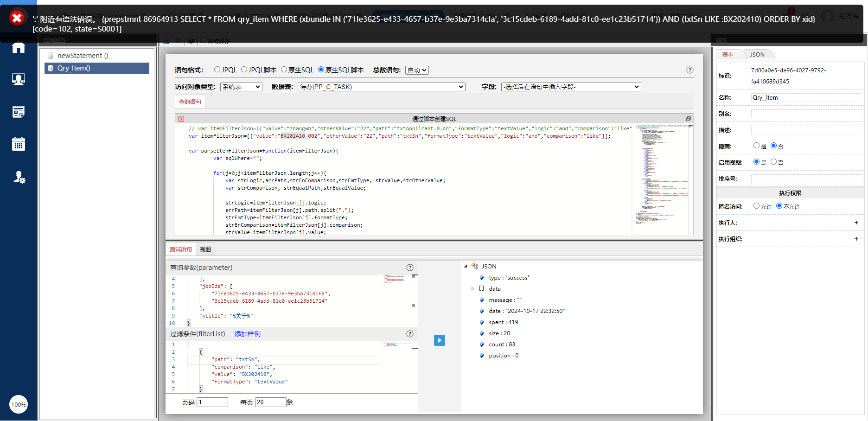
Task: Select newStatement () in the statement list
Action: pos(83,56)
